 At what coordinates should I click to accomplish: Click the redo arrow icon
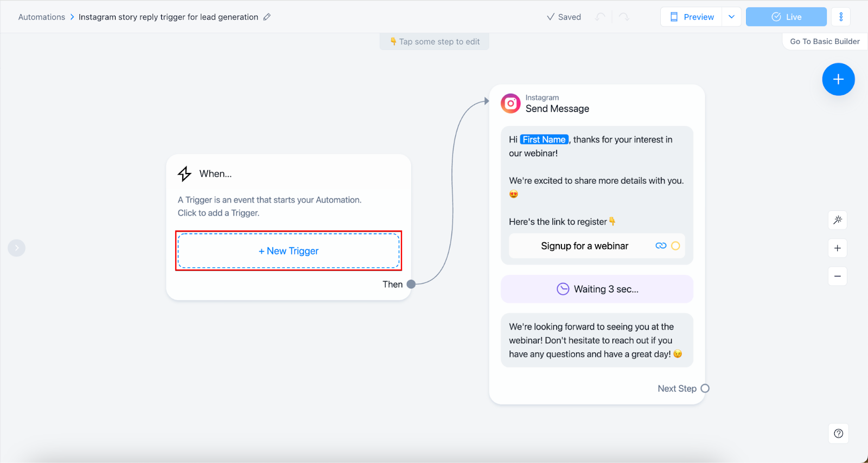[x=624, y=17]
